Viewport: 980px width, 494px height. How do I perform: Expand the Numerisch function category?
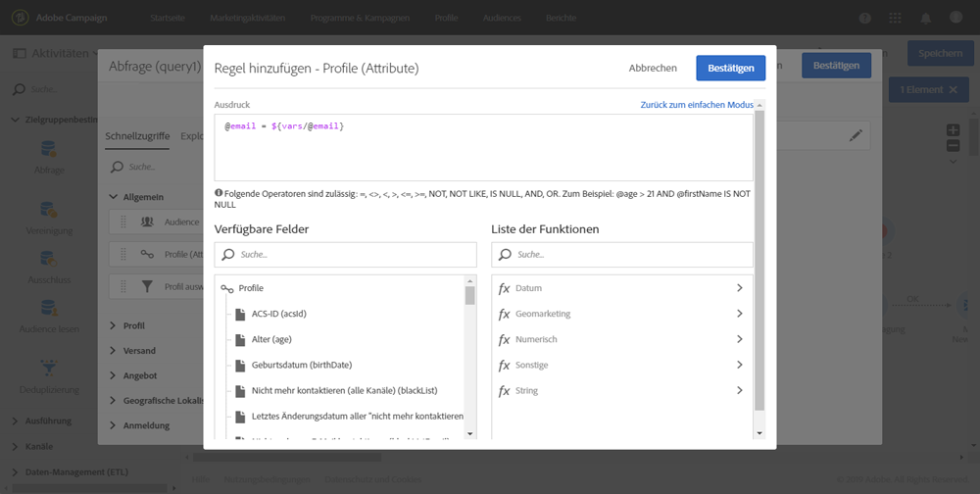739,339
